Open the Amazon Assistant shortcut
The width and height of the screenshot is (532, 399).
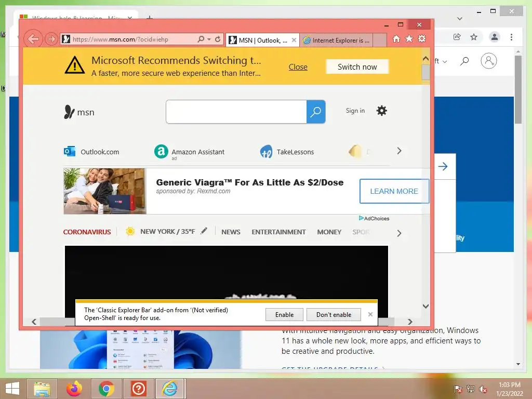click(x=189, y=152)
